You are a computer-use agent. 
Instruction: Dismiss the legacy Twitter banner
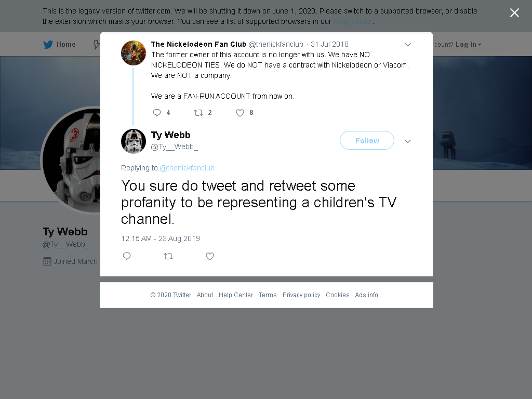pos(514,13)
